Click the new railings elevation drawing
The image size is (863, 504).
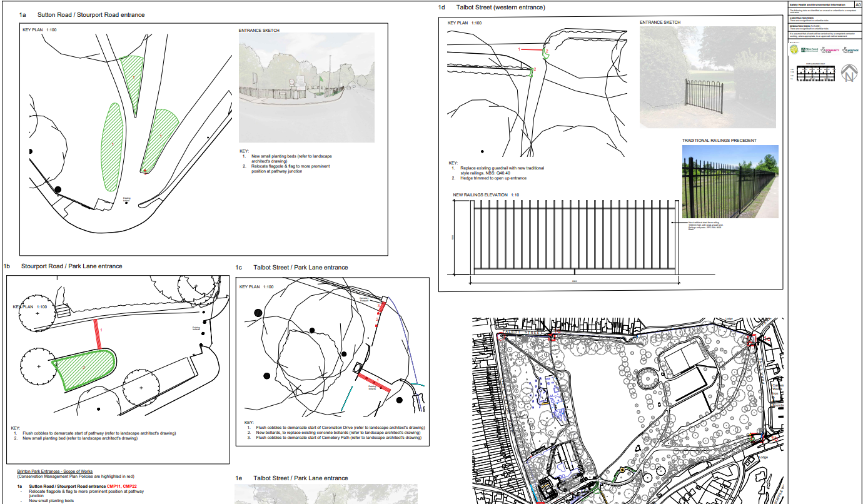pos(574,236)
